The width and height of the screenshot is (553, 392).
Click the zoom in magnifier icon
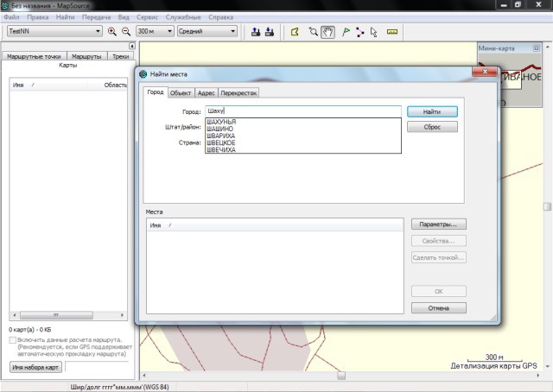[x=111, y=31]
